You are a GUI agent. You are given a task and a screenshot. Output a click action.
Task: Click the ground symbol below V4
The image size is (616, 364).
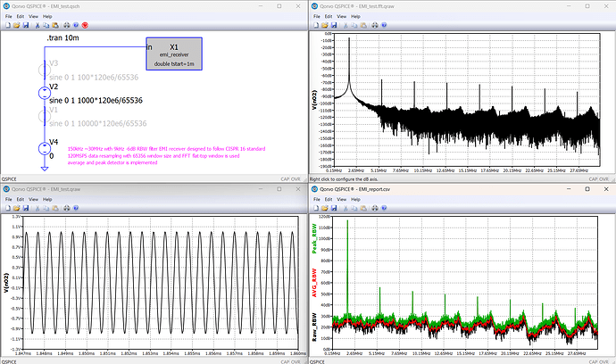[45, 169]
